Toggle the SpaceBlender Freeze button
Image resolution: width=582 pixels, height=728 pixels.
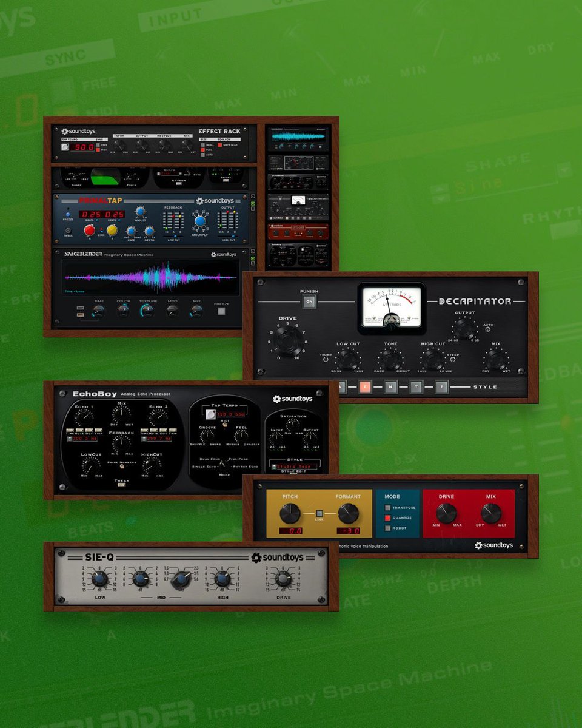coord(221,311)
